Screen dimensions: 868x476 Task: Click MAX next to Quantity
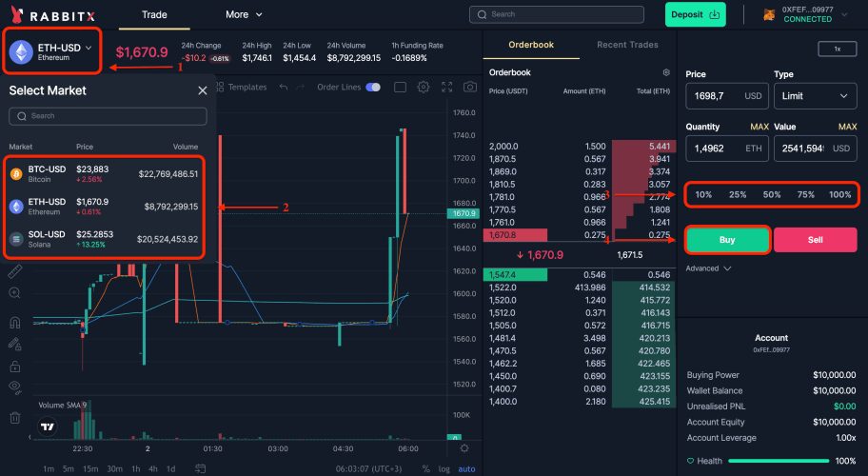759,127
